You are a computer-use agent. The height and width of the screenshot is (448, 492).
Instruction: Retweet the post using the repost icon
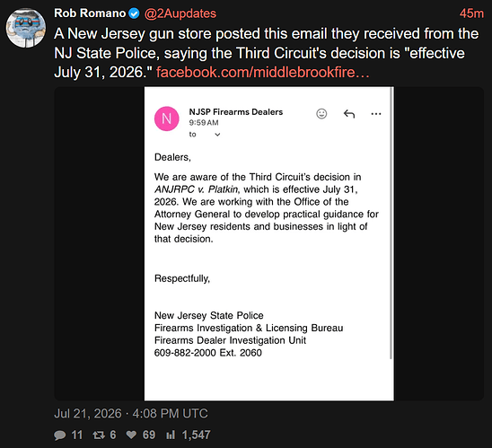pos(99,435)
